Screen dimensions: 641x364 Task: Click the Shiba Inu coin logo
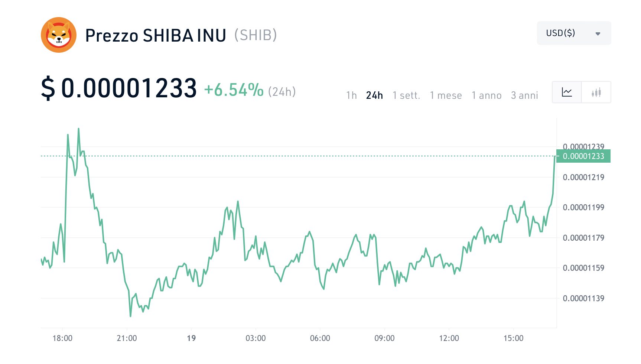click(59, 35)
